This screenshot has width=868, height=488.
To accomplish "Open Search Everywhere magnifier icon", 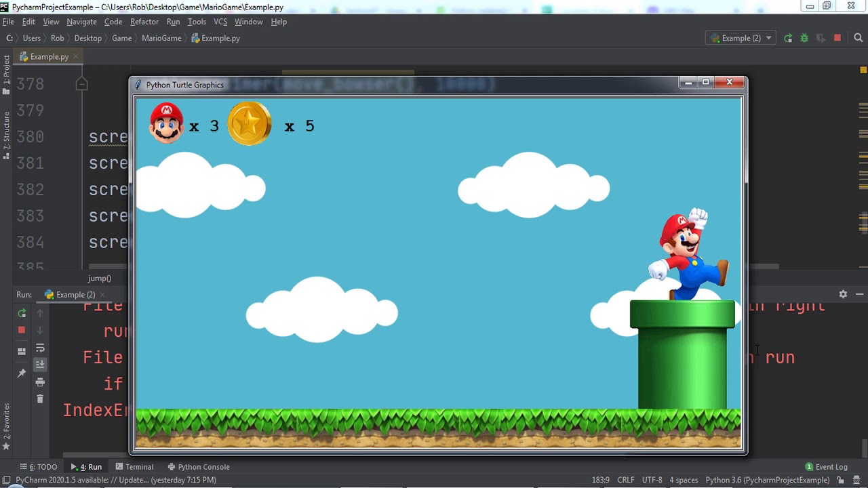I will pyautogui.click(x=858, y=39).
